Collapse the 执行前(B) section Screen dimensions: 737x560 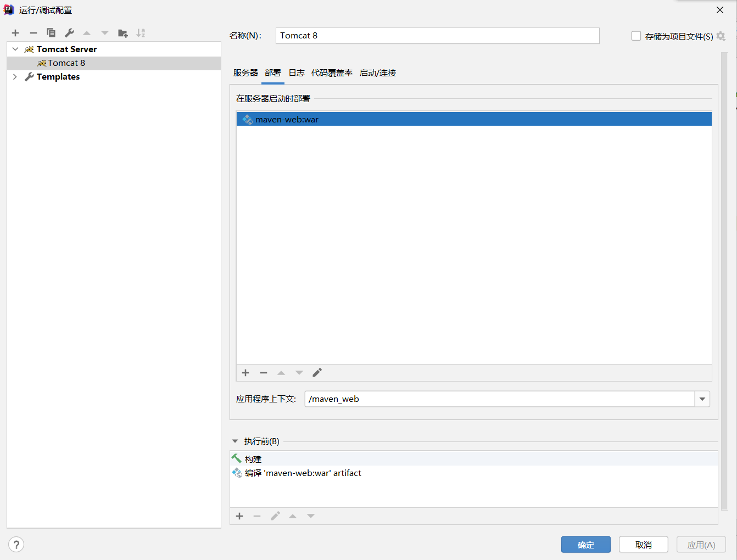click(236, 441)
